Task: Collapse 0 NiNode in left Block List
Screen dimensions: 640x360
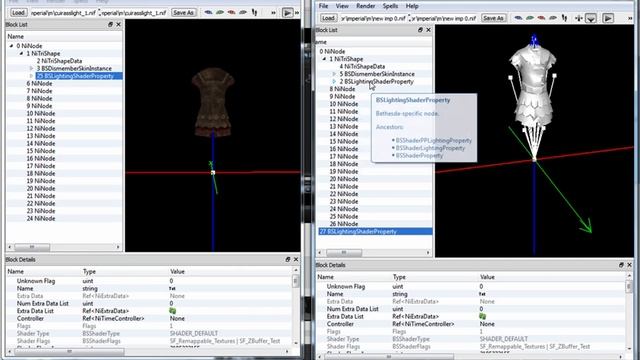Action: (11, 46)
